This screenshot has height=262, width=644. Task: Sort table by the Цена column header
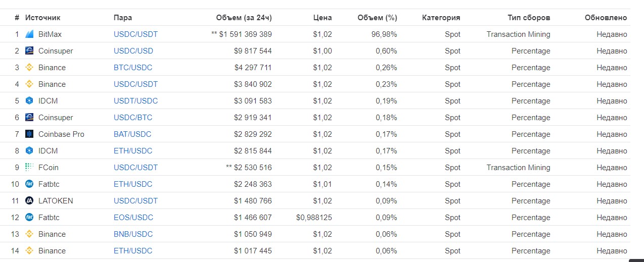[323, 18]
